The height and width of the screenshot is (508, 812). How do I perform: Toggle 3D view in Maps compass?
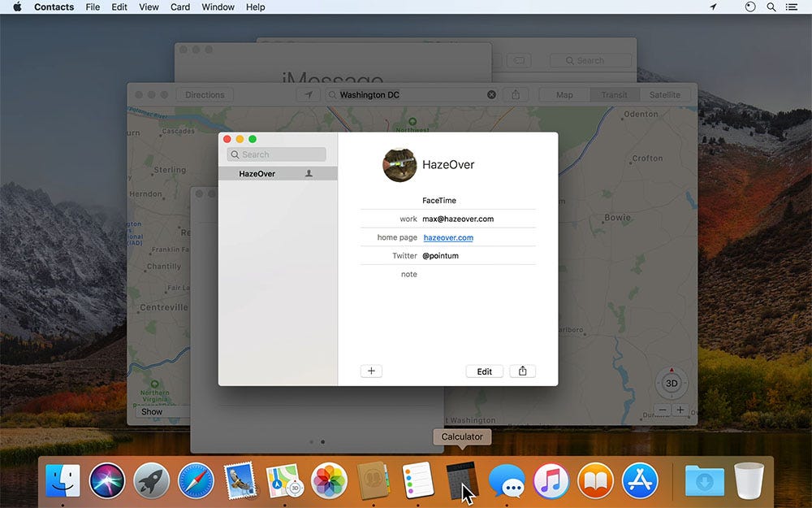click(672, 383)
